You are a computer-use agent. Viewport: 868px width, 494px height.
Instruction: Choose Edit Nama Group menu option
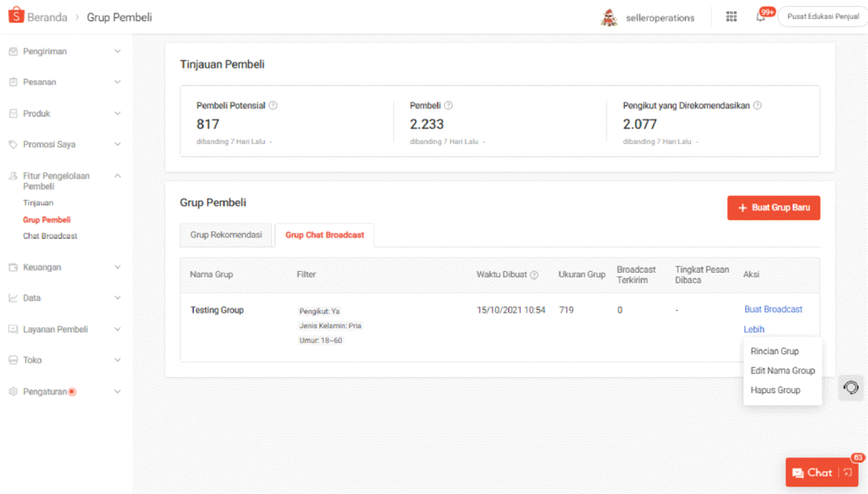782,370
